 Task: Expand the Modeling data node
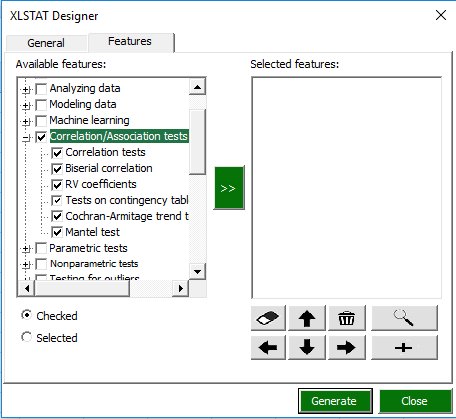pyautogui.click(x=26, y=106)
